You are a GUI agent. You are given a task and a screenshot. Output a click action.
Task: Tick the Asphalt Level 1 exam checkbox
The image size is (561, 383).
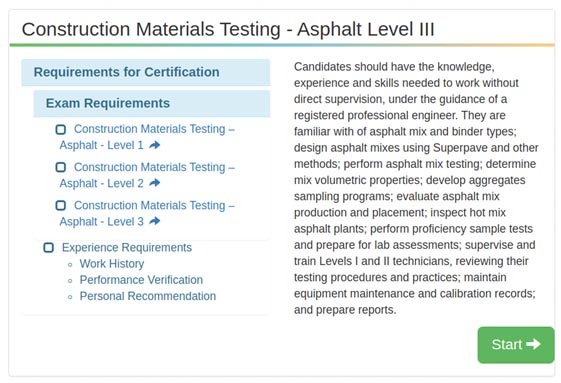(61, 129)
